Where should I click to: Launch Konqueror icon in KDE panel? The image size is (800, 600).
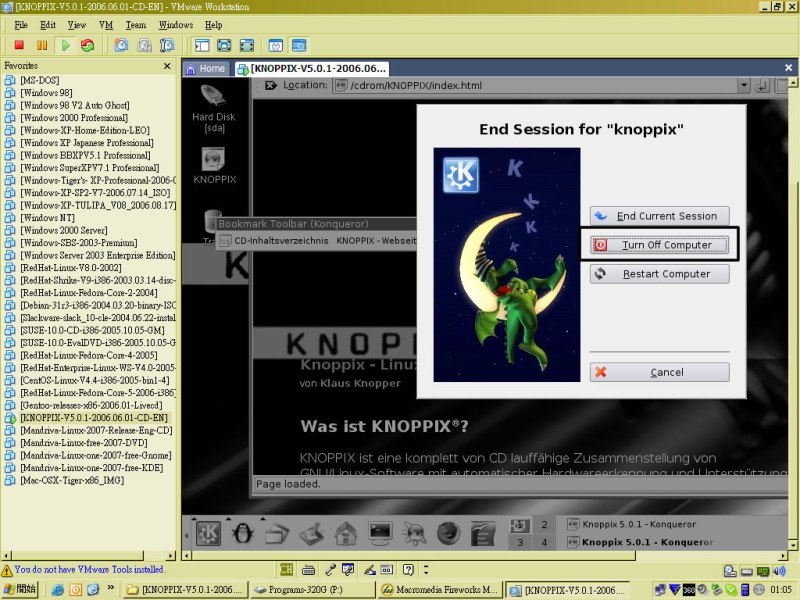[x=415, y=533]
